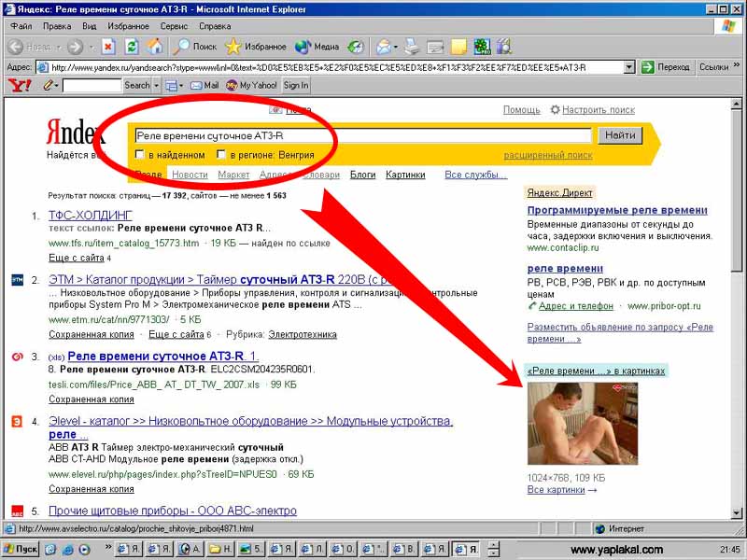The image size is (747, 560).
Task: Click the Print icon in toolbar
Action: [x=412, y=47]
